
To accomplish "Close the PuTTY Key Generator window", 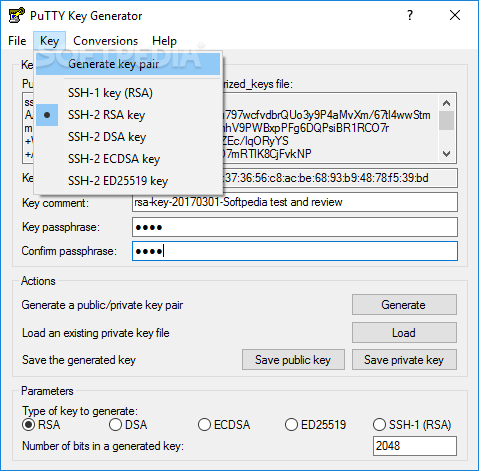I will point(455,15).
